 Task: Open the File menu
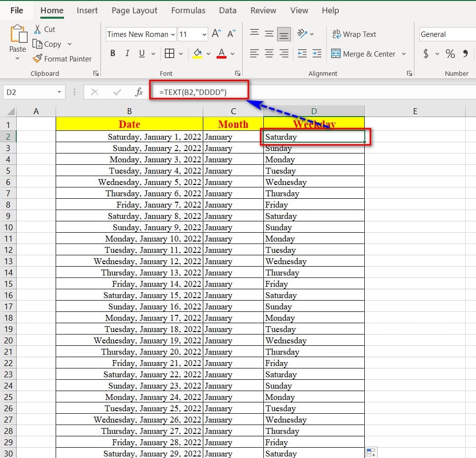(17, 10)
